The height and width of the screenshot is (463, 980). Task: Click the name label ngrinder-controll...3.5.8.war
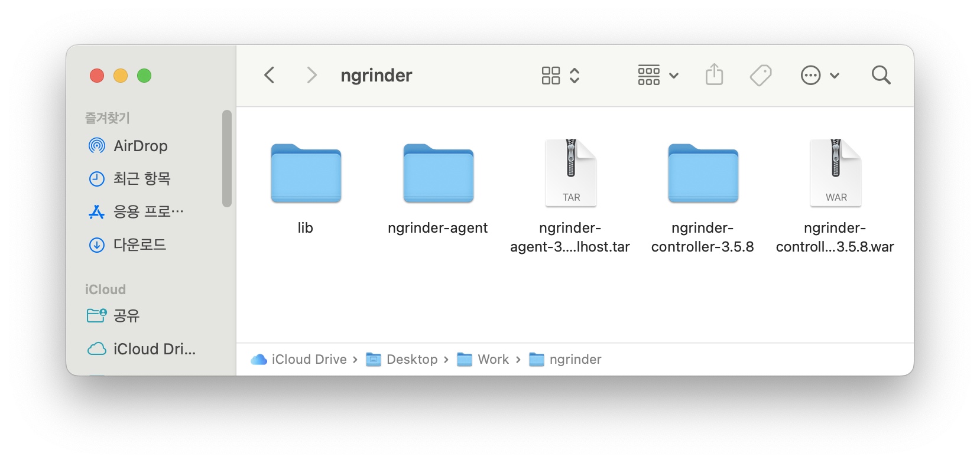click(835, 237)
